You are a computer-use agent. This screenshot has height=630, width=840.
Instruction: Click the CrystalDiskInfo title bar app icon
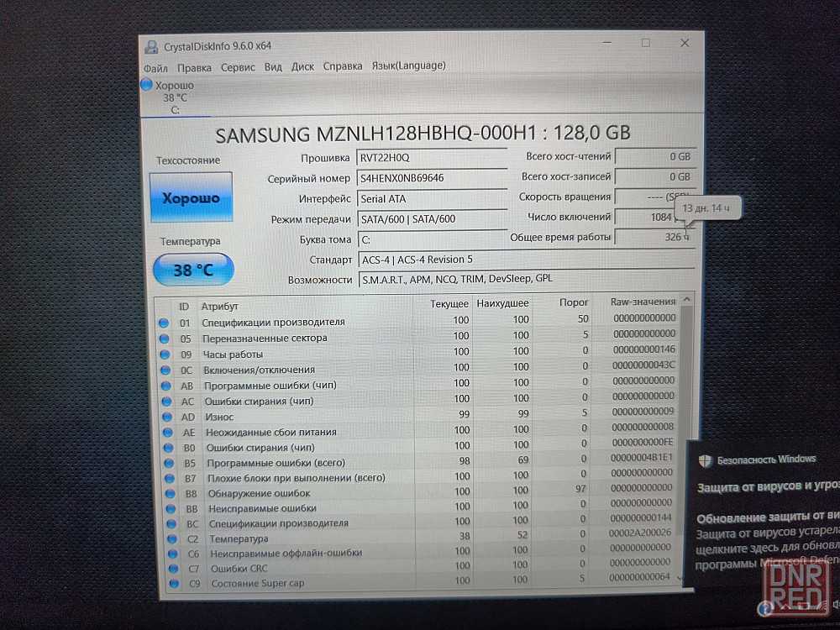coord(150,46)
